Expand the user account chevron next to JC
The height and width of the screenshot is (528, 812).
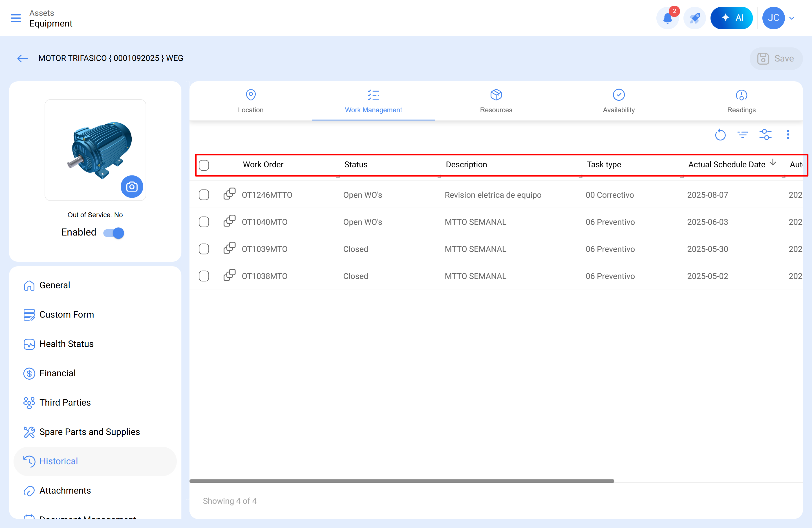pyautogui.click(x=792, y=18)
